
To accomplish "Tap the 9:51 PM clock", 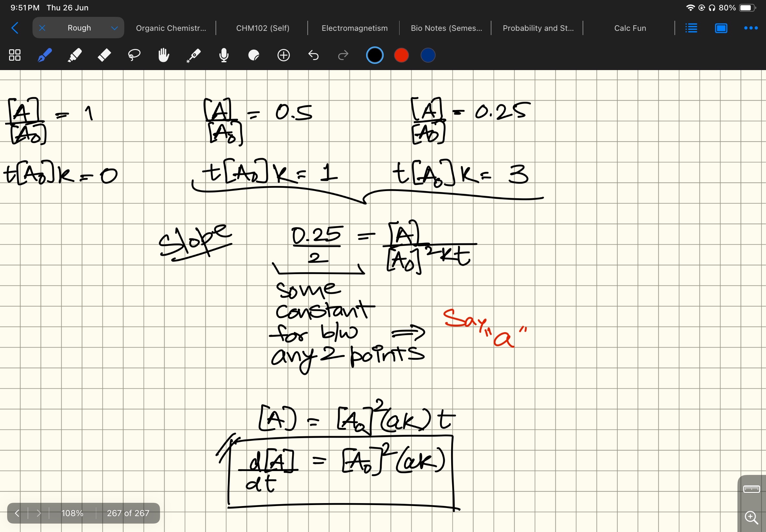I will coord(25,8).
